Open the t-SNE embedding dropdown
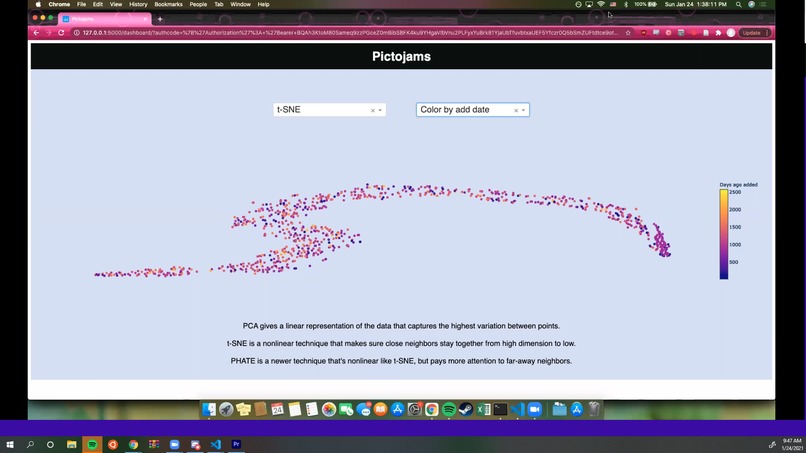This screenshot has height=453, width=806. (x=329, y=110)
